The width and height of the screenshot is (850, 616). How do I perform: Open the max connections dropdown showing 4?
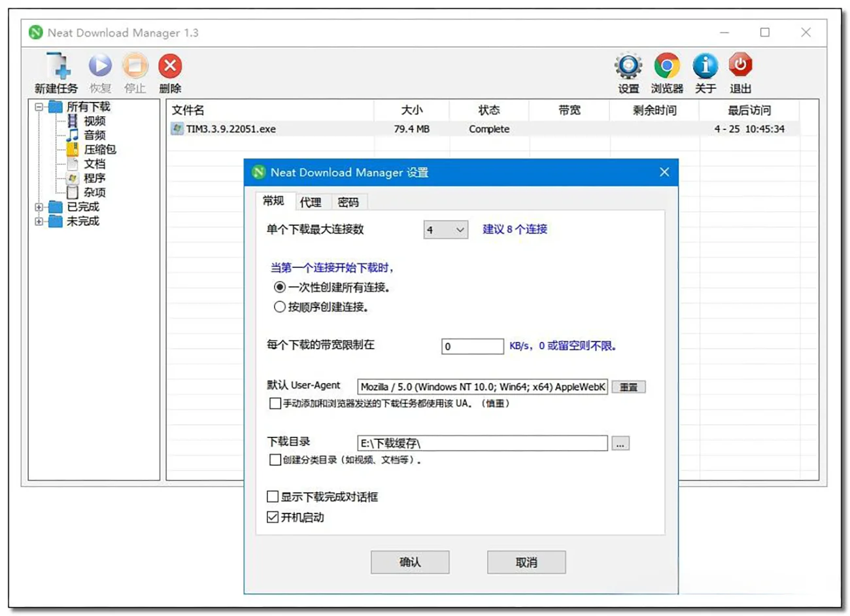[445, 230]
